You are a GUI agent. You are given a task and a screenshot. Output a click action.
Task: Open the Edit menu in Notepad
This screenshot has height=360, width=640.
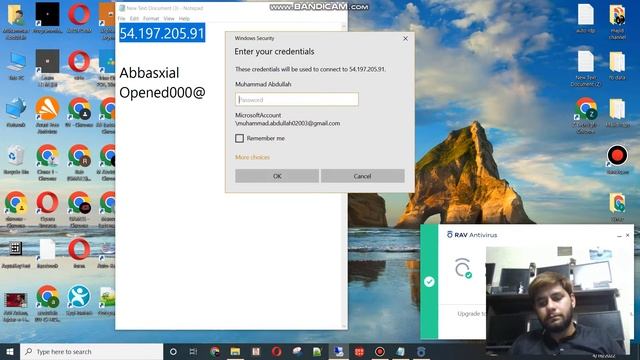pyautogui.click(x=134, y=18)
